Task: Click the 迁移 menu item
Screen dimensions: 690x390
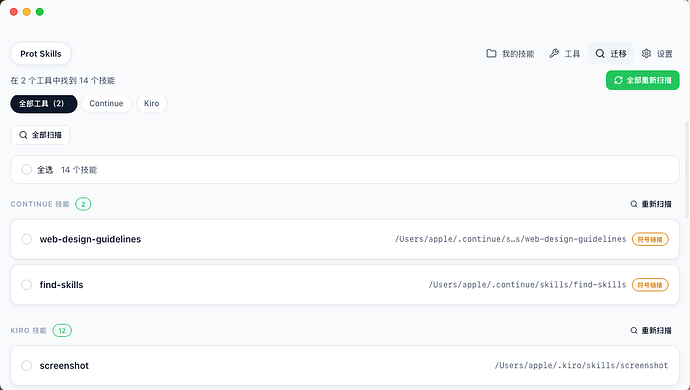Action: (611, 54)
